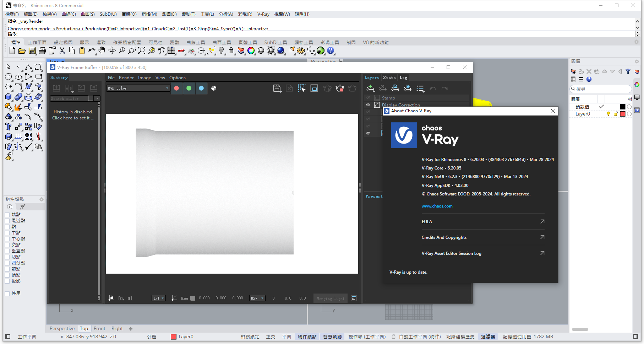Toggle visibility eye of Display Correction layer
The height and width of the screenshot is (344, 644).
click(x=368, y=105)
